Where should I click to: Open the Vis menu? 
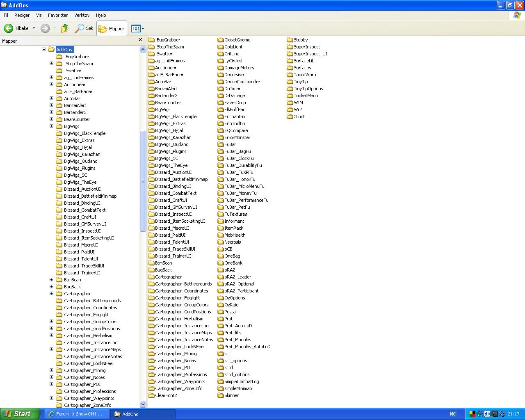click(39, 15)
